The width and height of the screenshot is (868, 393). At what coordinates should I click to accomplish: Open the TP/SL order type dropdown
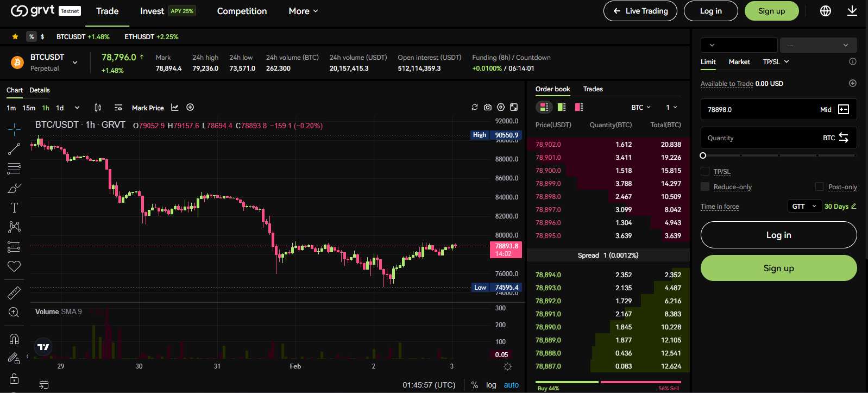[x=776, y=62]
